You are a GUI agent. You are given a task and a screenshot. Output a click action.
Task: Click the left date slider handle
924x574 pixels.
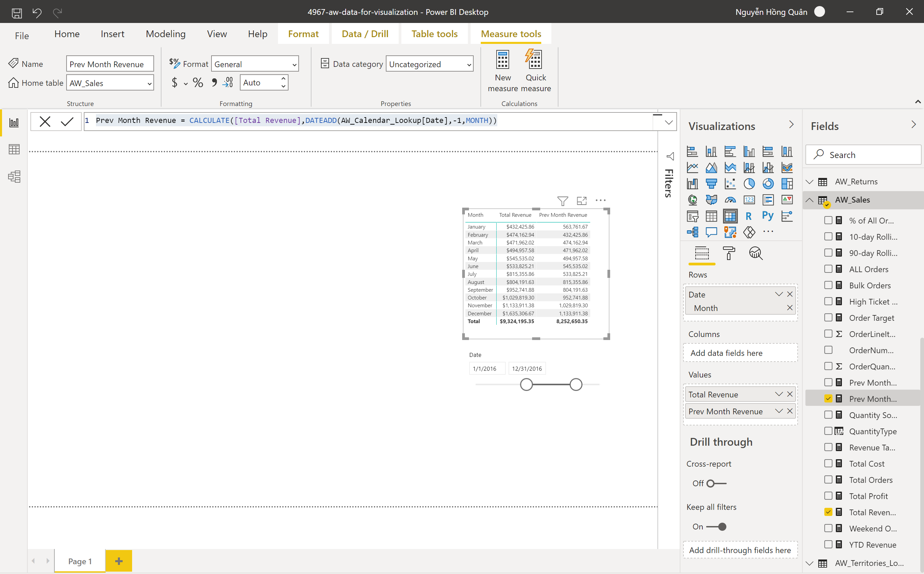pos(526,385)
